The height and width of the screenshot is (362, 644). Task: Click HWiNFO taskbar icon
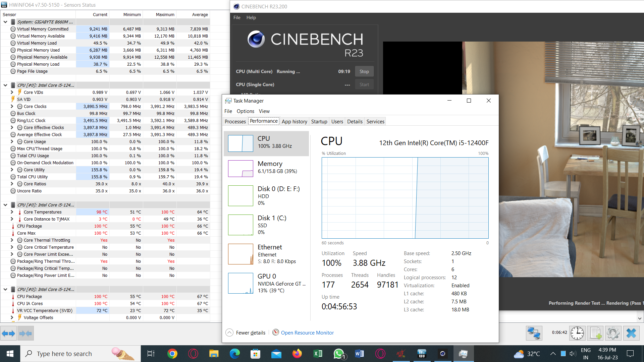(x=422, y=354)
